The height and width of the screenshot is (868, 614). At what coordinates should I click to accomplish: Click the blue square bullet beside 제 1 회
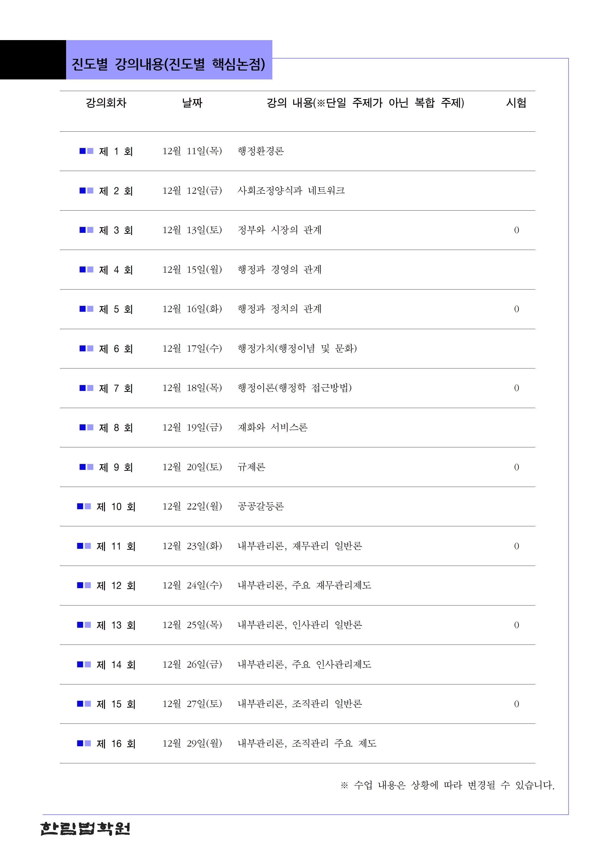point(86,151)
